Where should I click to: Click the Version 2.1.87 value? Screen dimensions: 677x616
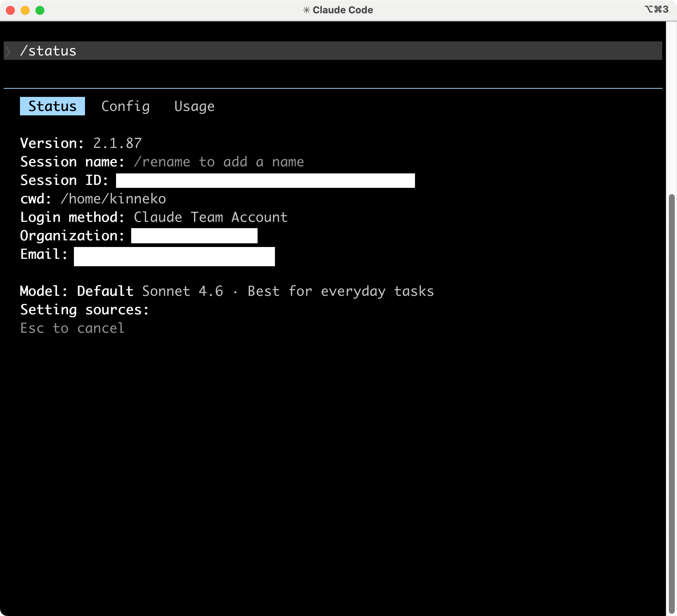click(x=118, y=143)
